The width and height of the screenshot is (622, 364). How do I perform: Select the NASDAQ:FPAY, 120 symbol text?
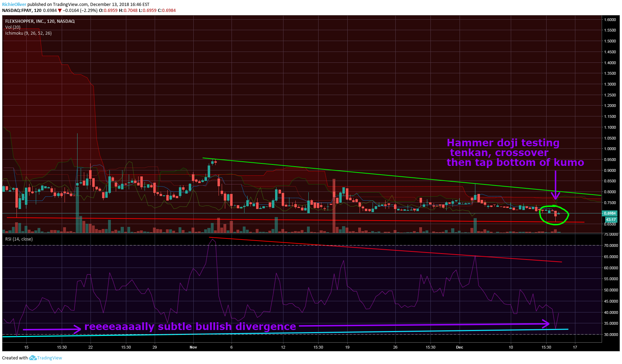pyautogui.click(x=22, y=11)
